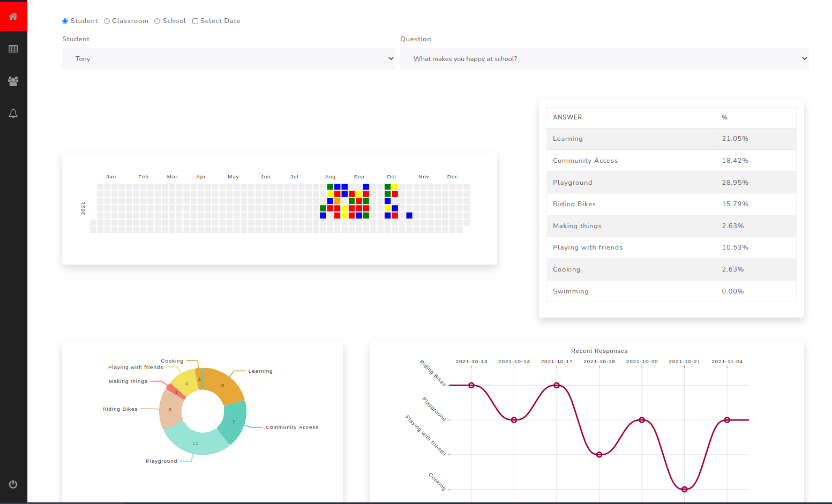Open the notifications bell icon

coord(13,114)
